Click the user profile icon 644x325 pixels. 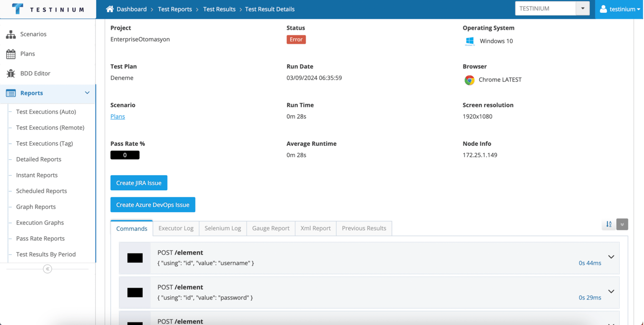(x=603, y=9)
